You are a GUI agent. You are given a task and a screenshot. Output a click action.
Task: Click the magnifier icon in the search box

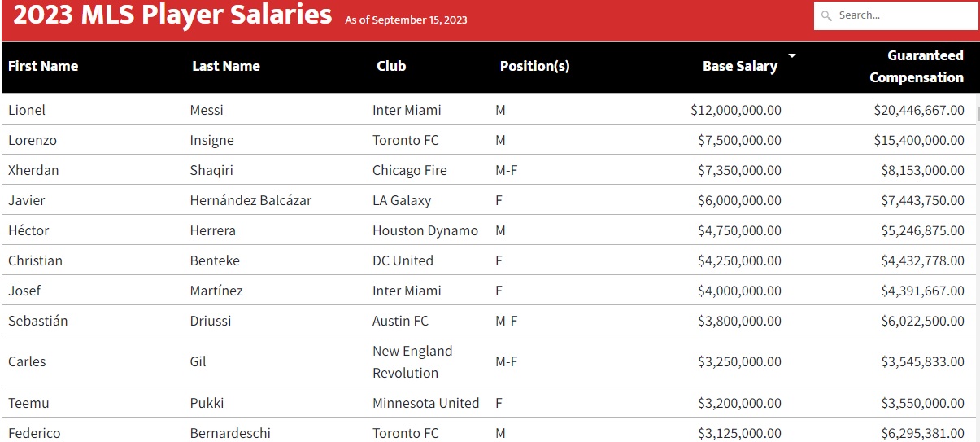point(827,15)
